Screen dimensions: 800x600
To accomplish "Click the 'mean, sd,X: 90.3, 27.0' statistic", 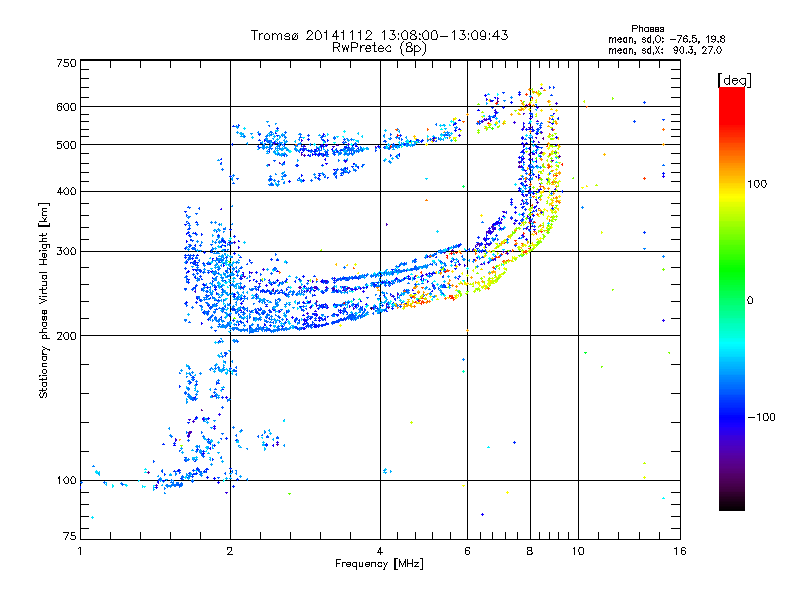I will [x=665, y=51].
